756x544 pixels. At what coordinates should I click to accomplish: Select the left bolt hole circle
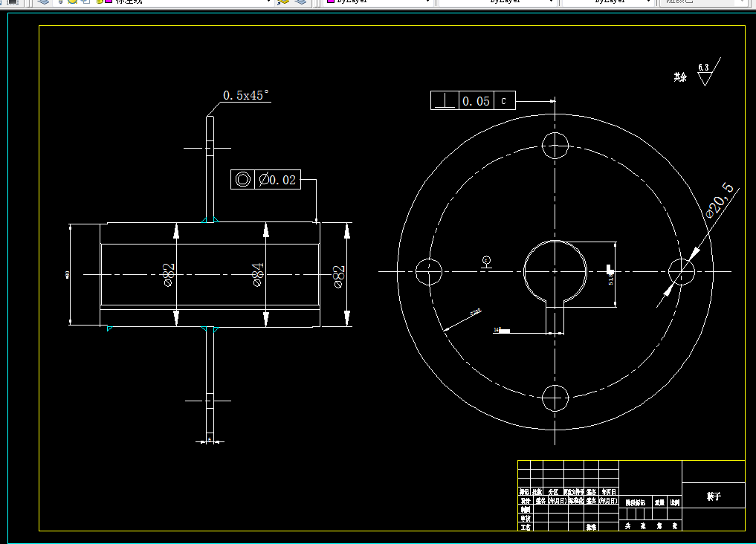pos(429,272)
